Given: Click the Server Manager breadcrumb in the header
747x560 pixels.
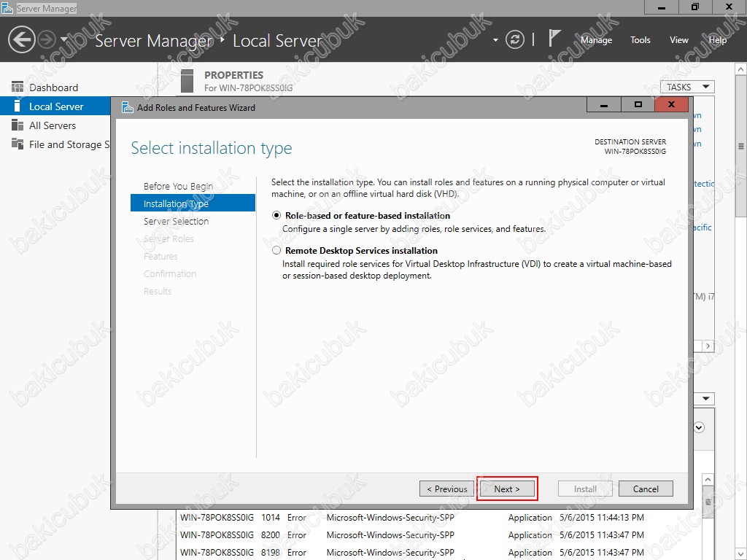Looking at the screenshot, I should (154, 41).
